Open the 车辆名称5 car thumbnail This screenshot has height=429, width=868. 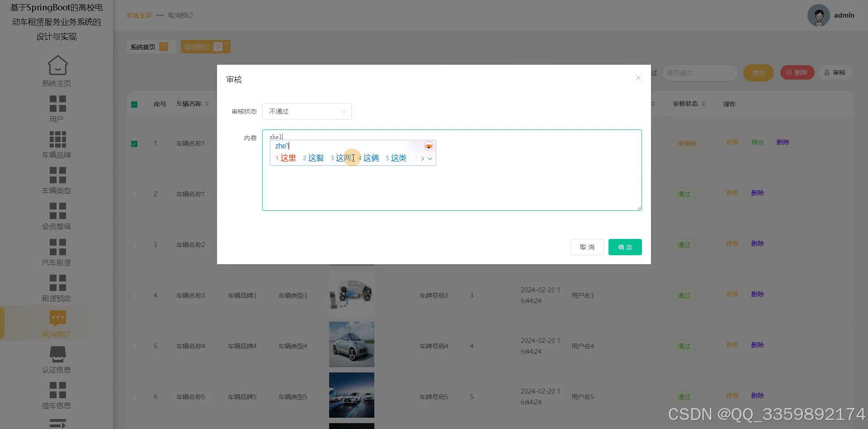coord(352,395)
